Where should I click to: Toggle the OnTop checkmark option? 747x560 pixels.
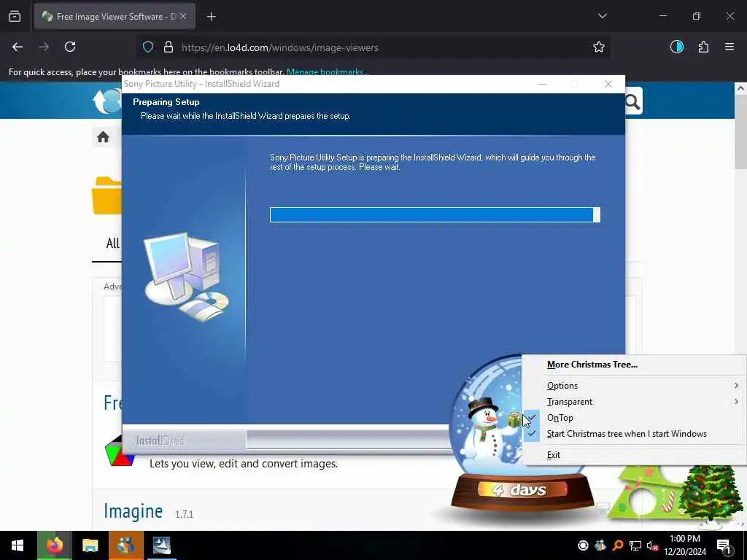(634, 418)
